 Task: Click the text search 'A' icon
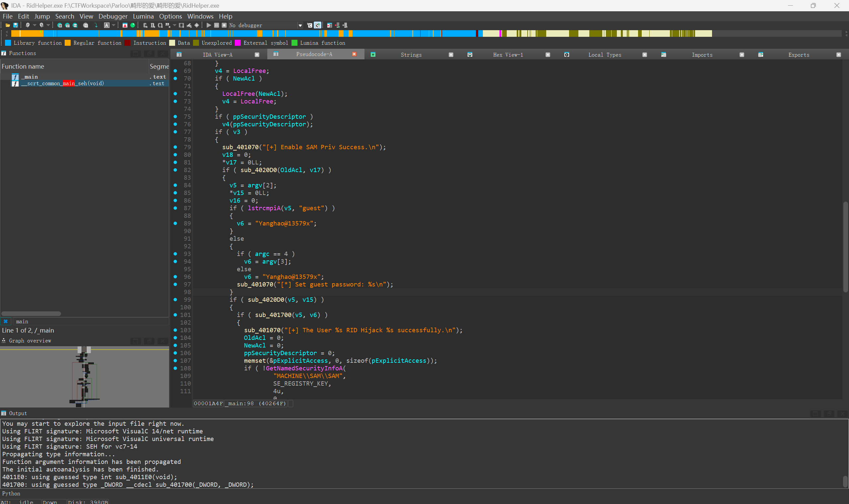(107, 25)
